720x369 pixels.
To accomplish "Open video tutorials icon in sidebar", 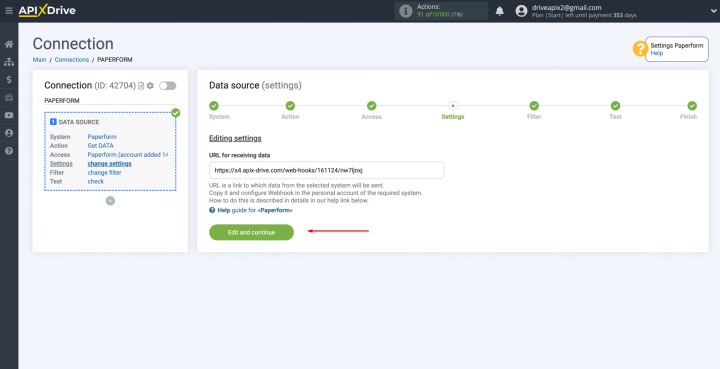I will [x=9, y=115].
